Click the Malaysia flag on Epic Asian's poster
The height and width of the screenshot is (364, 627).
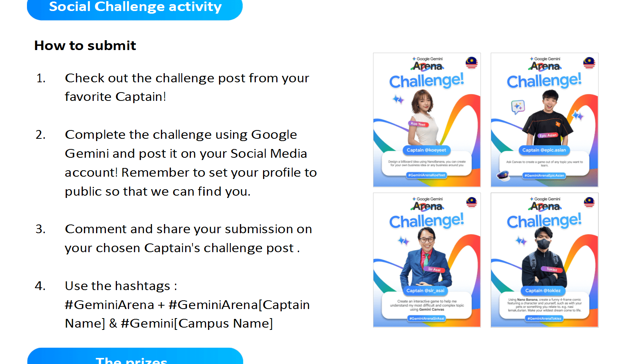pos(589,63)
